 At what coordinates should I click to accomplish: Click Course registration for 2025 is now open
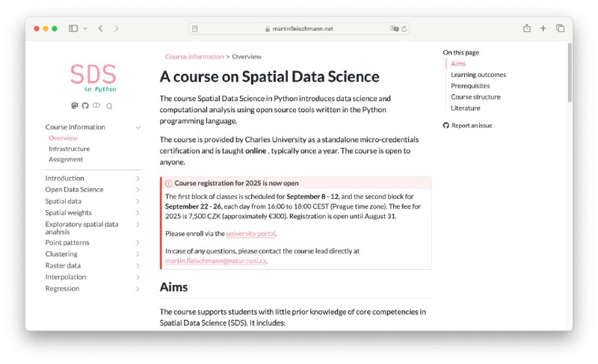tap(236, 183)
